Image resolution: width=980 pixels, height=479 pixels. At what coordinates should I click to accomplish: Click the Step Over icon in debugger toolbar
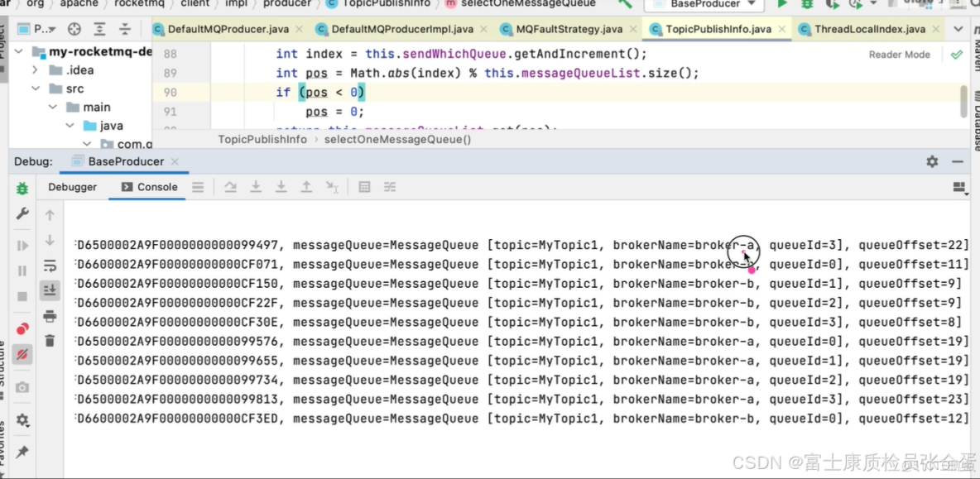[231, 187]
